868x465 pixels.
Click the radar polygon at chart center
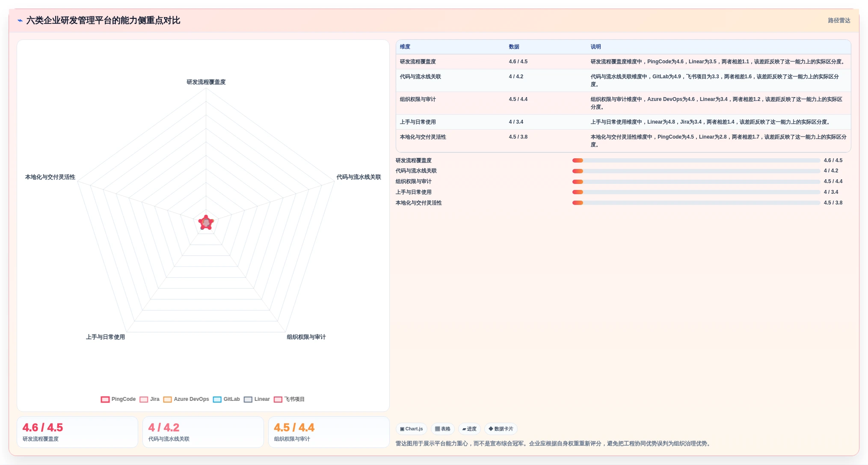coord(206,222)
